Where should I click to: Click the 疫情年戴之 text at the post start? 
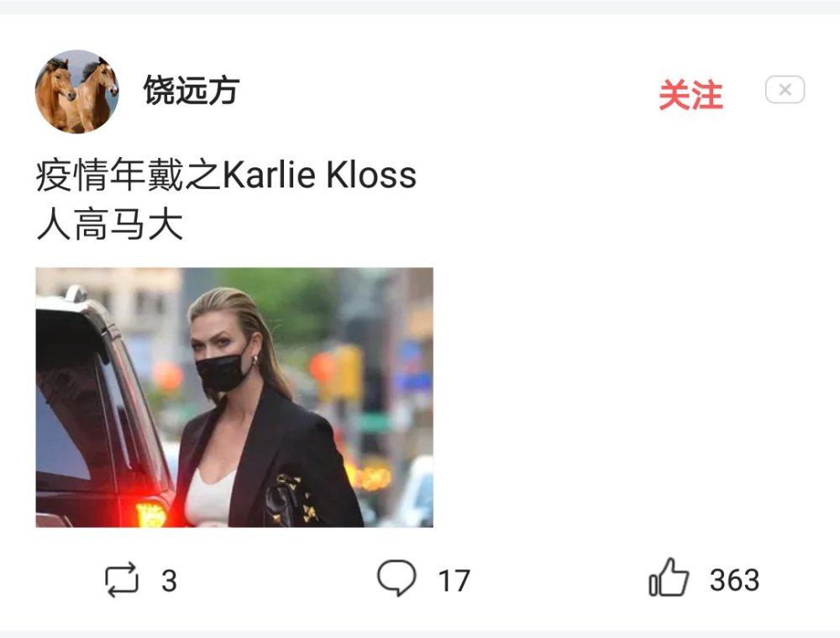coord(129,175)
